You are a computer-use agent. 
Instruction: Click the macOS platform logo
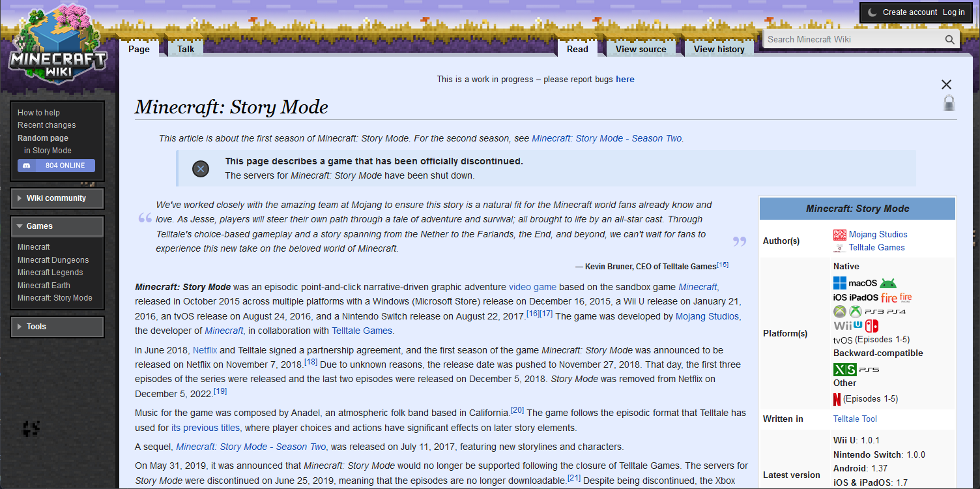(x=863, y=283)
